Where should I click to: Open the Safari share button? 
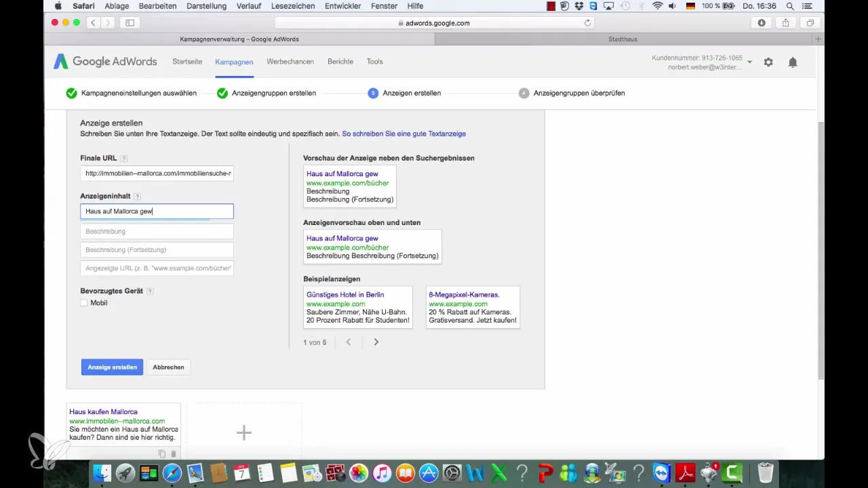coord(786,22)
